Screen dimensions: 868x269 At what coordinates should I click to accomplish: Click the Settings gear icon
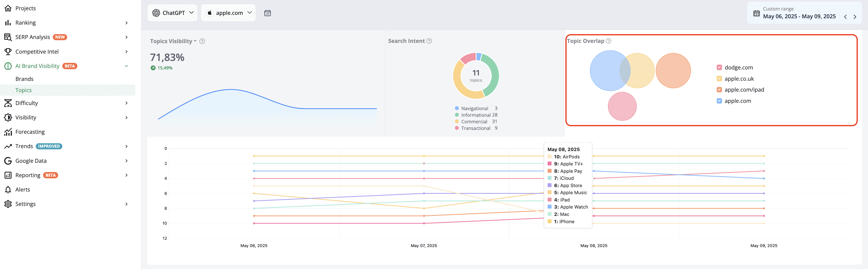point(8,204)
